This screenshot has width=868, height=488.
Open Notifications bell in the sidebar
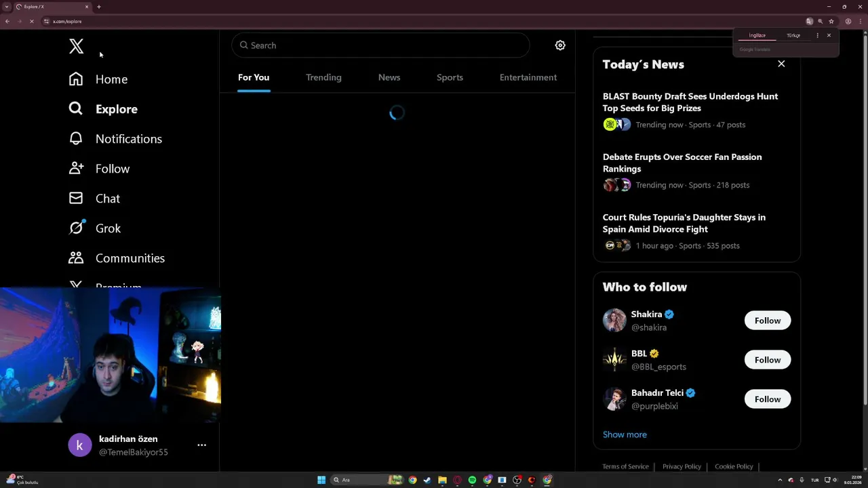[x=115, y=139]
